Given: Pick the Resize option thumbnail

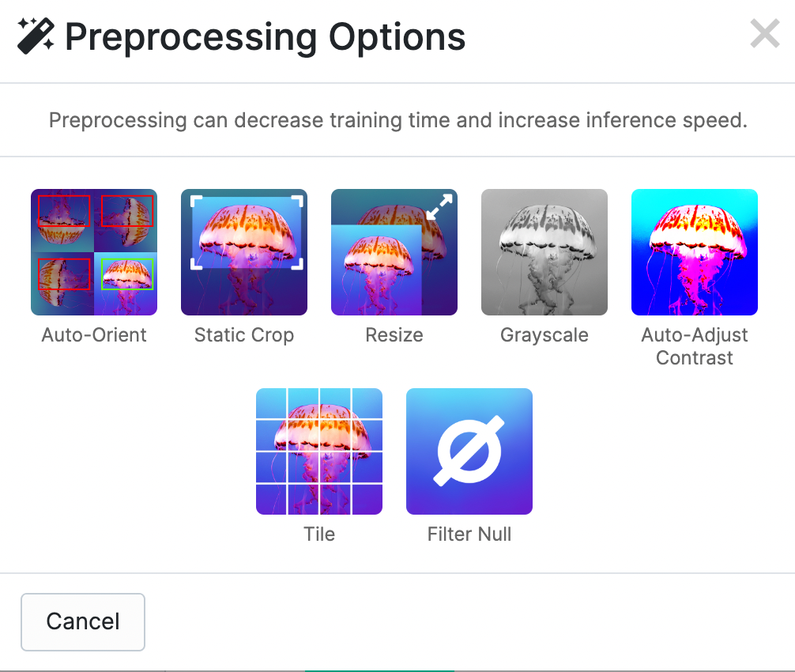Looking at the screenshot, I should [394, 252].
